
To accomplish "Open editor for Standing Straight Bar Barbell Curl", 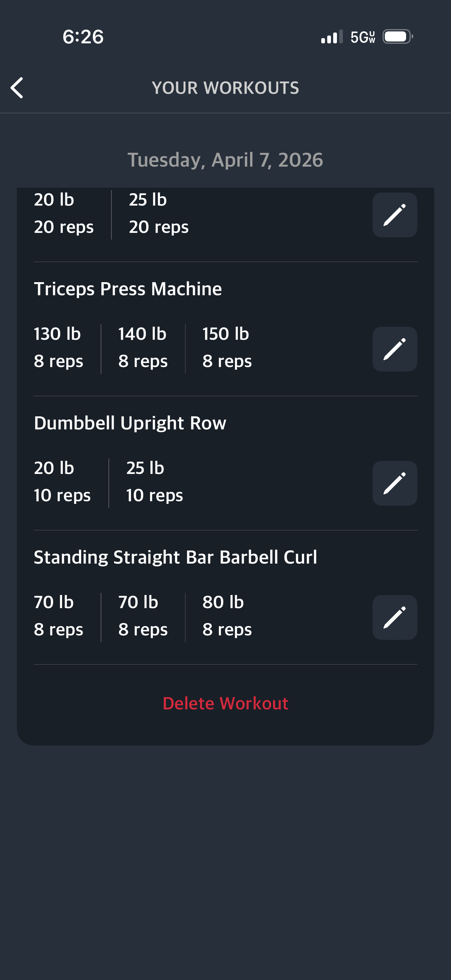I will pos(394,617).
